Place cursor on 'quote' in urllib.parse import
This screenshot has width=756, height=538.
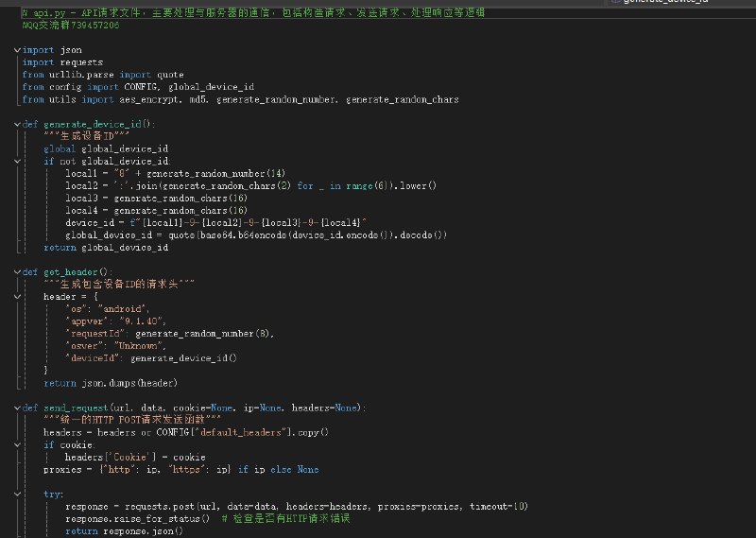(171, 75)
